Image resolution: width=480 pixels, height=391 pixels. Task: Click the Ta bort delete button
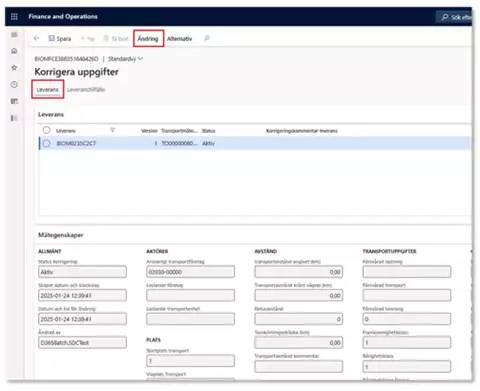click(x=116, y=39)
